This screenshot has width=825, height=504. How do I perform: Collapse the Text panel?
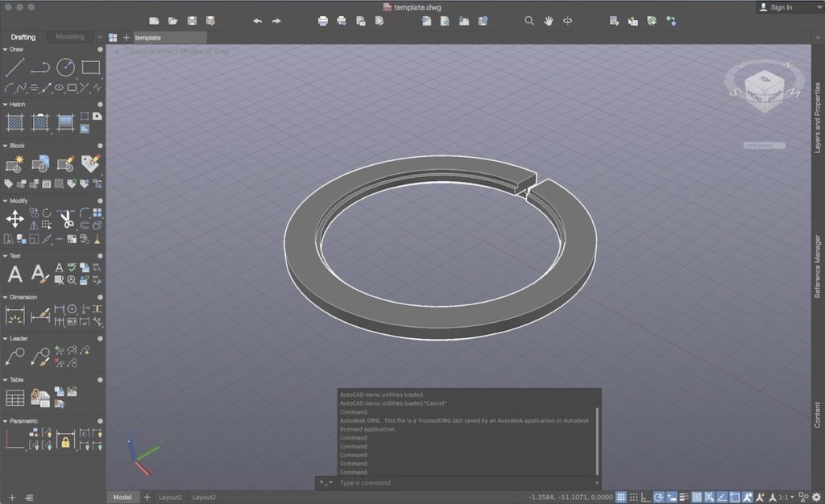pos(6,256)
